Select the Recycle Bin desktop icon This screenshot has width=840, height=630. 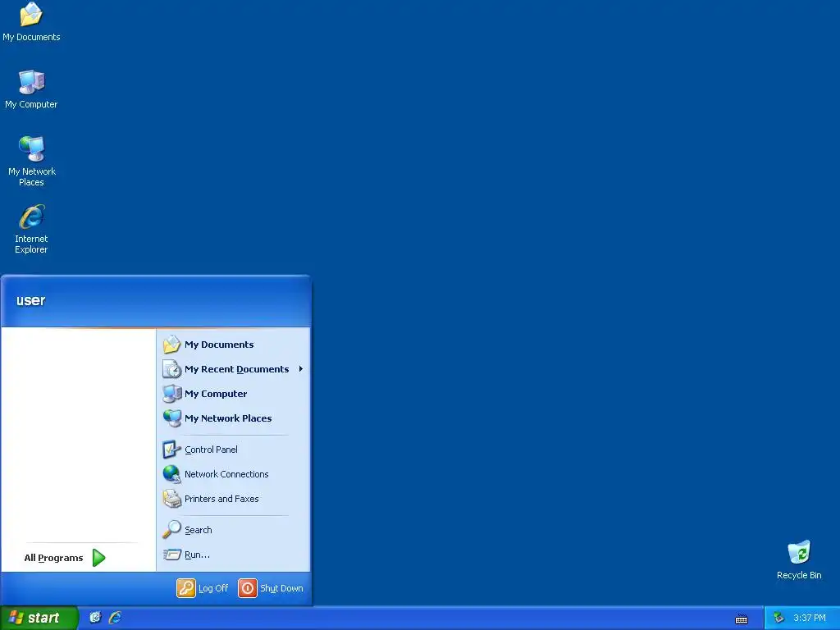(x=799, y=559)
